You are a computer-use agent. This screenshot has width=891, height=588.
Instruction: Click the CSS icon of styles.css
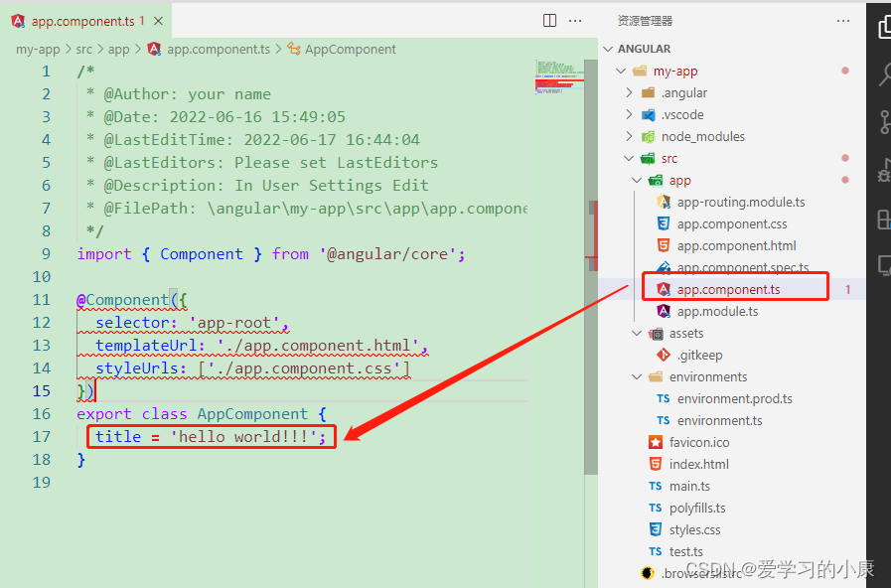click(656, 529)
